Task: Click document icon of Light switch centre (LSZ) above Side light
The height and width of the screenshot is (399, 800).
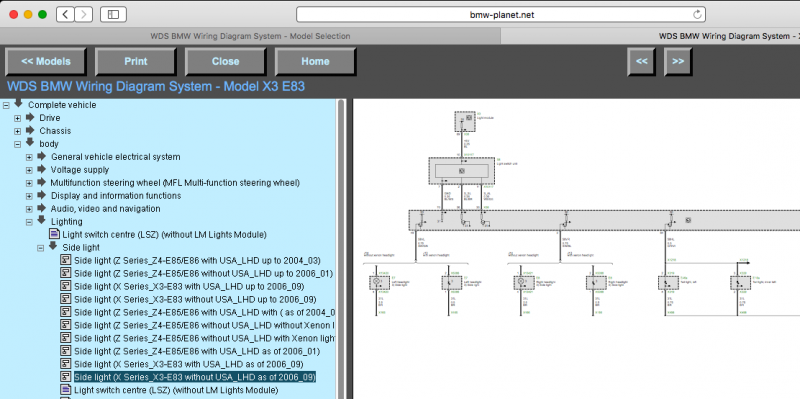Action: (x=54, y=234)
